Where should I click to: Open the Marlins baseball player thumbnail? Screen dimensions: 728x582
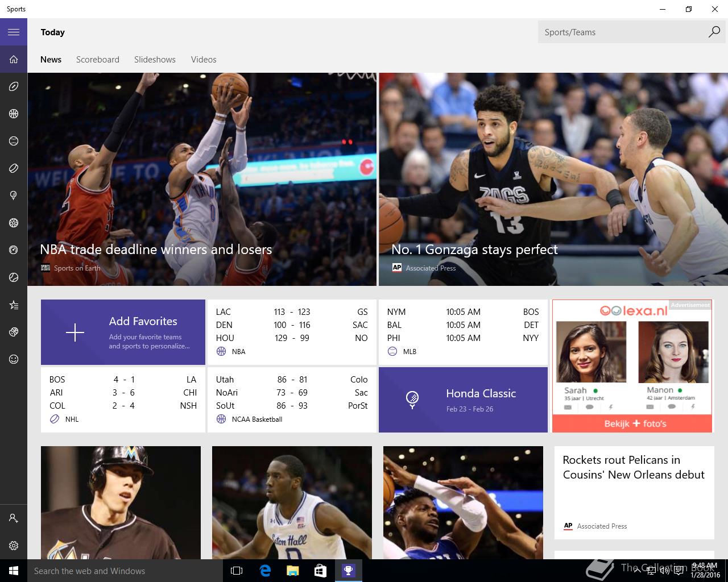click(x=121, y=502)
